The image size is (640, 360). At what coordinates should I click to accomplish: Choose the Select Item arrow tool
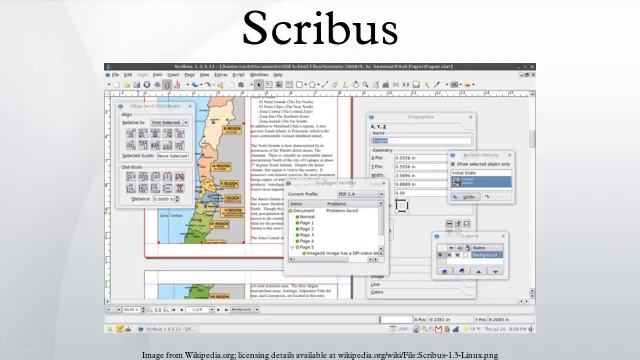pos(258,84)
